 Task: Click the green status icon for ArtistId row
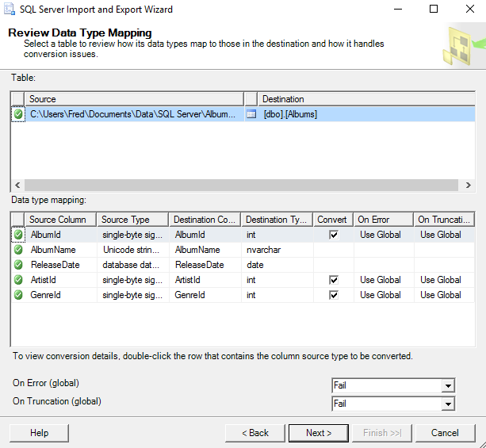18,280
